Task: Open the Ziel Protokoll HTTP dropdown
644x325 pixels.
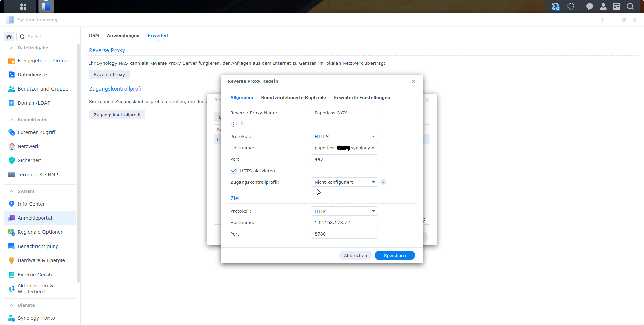Action: [x=344, y=211]
